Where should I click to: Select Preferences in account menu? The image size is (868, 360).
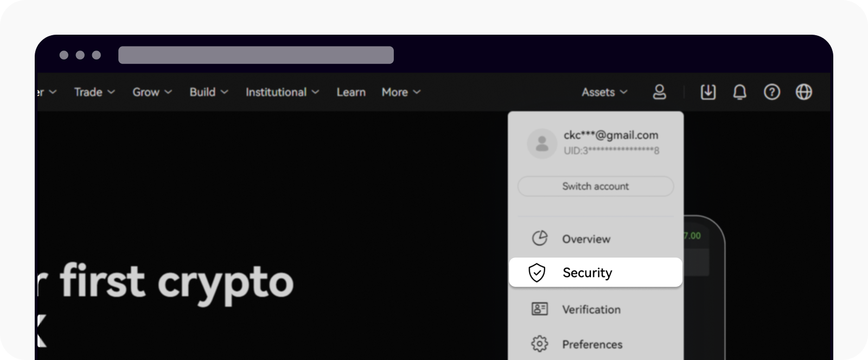[x=595, y=344]
